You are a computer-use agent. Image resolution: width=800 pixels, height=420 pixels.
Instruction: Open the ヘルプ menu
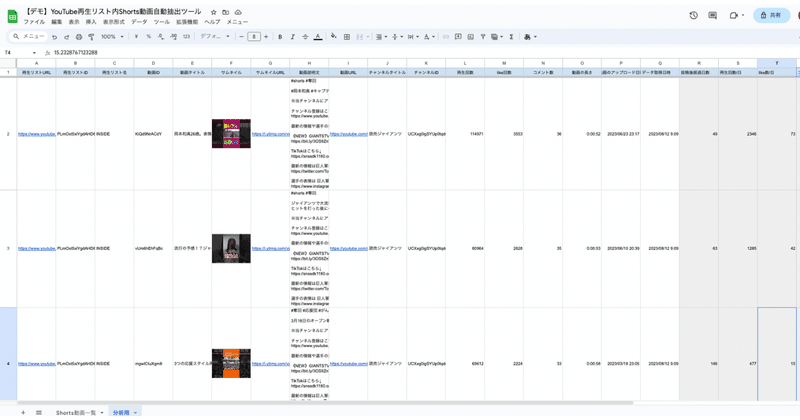coord(212,22)
